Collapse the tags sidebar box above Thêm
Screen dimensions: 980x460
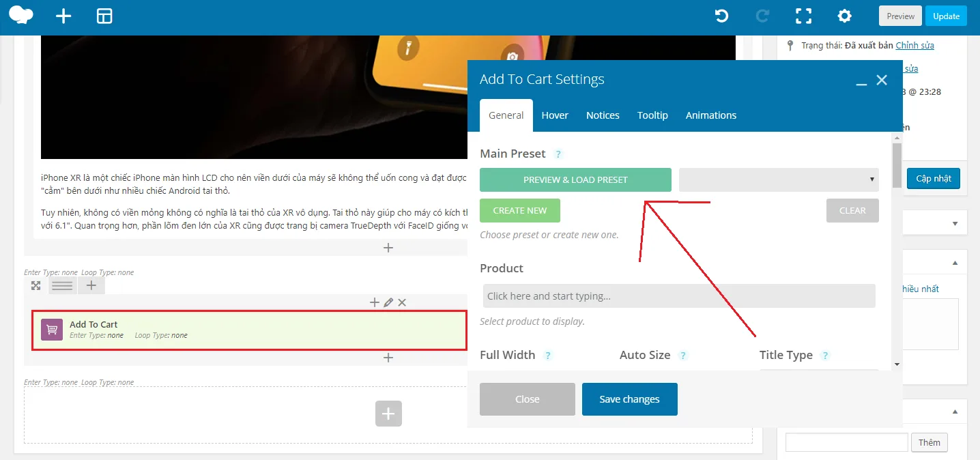point(955,412)
